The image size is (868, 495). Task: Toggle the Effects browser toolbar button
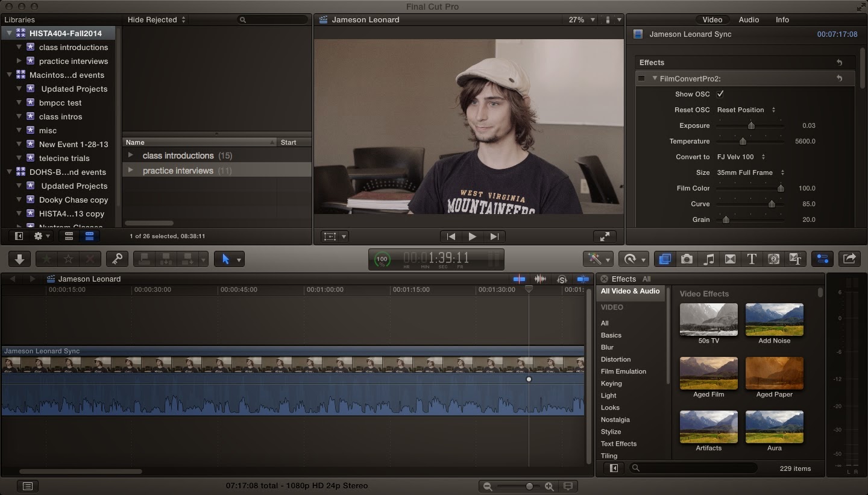[665, 259]
